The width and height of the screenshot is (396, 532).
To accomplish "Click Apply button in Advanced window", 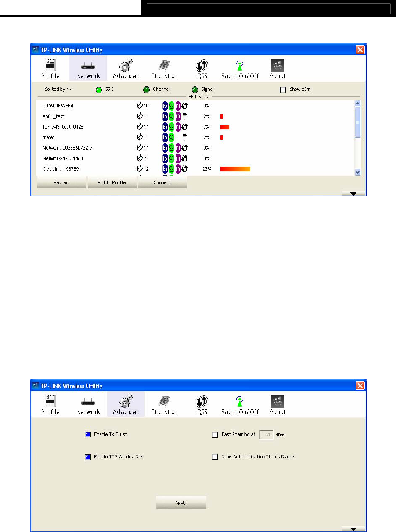I will pos(181,503).
